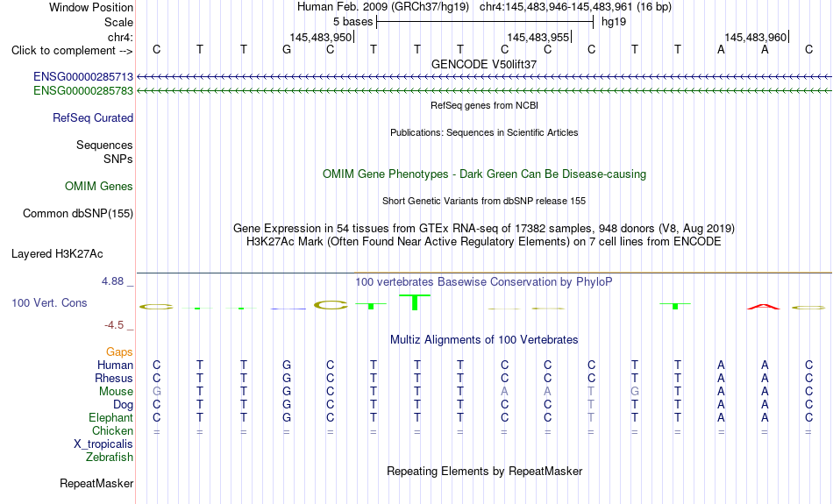Click the G base in reference sequence row
This screenshot has width=833, height=504.
point(287,50)
